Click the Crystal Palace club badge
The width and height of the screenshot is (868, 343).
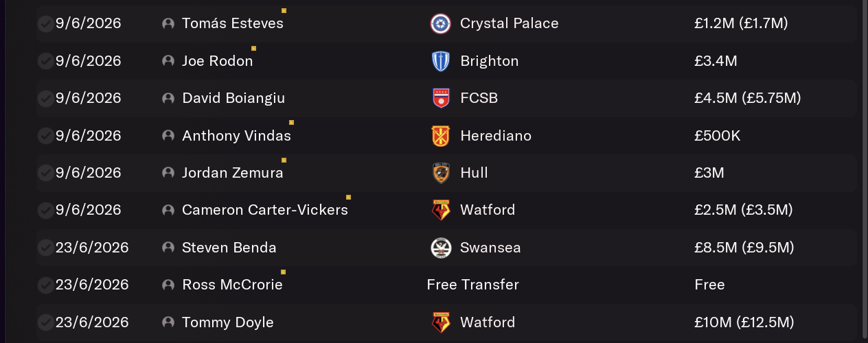coord(440,24)
